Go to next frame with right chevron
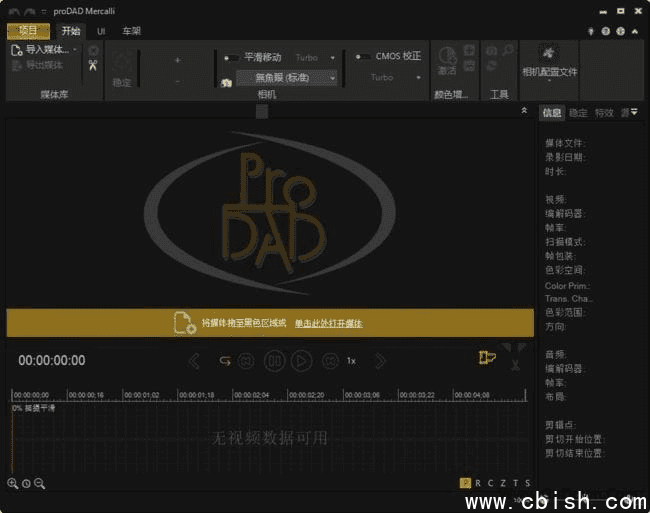Image resolution: width=650 pixels, height=513 pixels. point(380,361)
